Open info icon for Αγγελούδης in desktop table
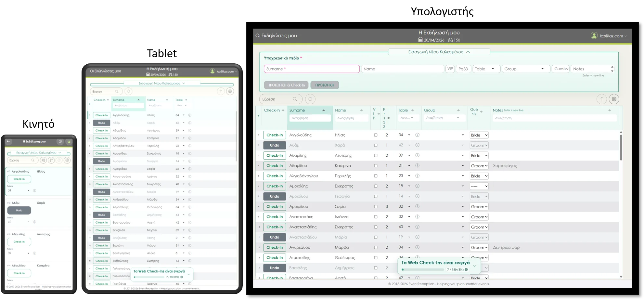 (417, 135)
